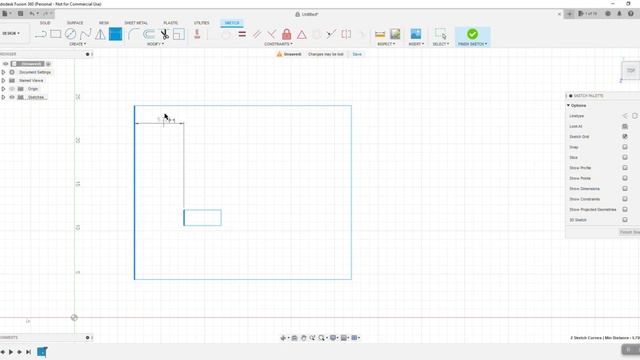Click the Save disk icon

(20, 13)
